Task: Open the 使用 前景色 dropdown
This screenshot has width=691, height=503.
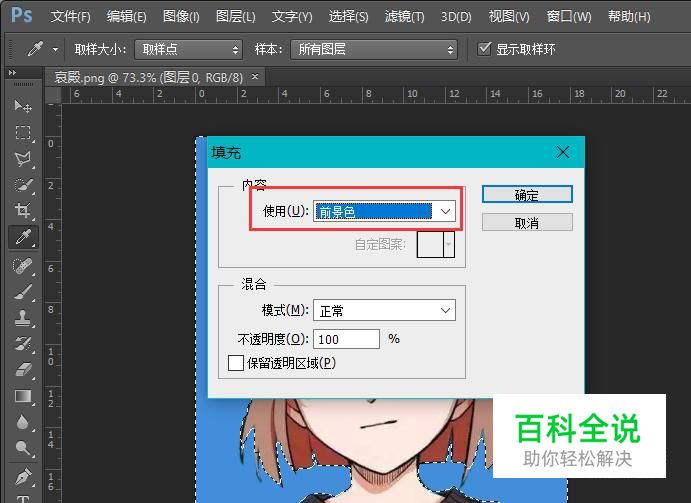Action: pyautogui.click(x=384, y=212)
